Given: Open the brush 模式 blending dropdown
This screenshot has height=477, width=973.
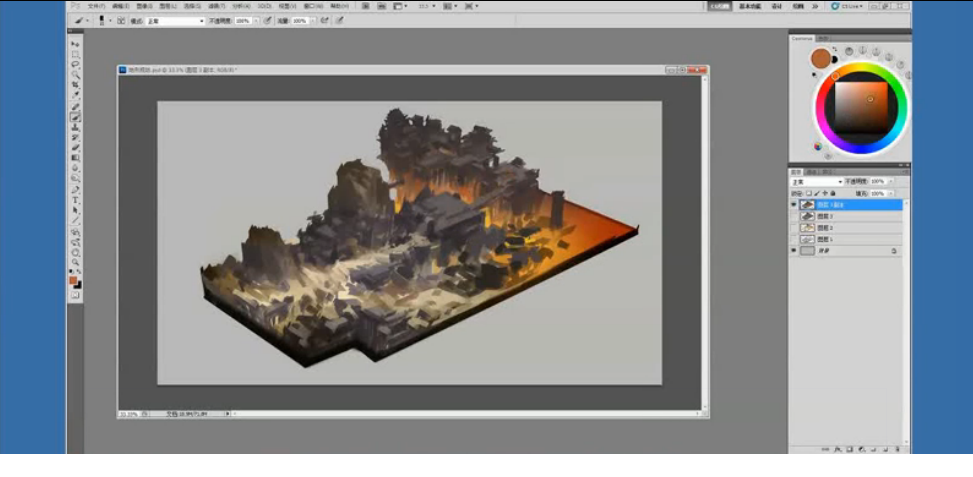Looking at the screenshot, I should point(175,20).
